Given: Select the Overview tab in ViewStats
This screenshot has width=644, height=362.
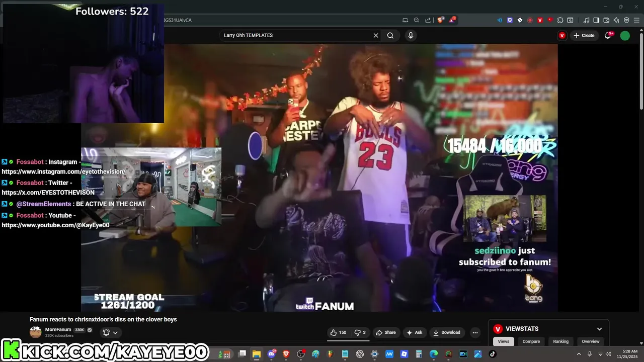Looking at the screenshot, I should click(x=590, y=341).
